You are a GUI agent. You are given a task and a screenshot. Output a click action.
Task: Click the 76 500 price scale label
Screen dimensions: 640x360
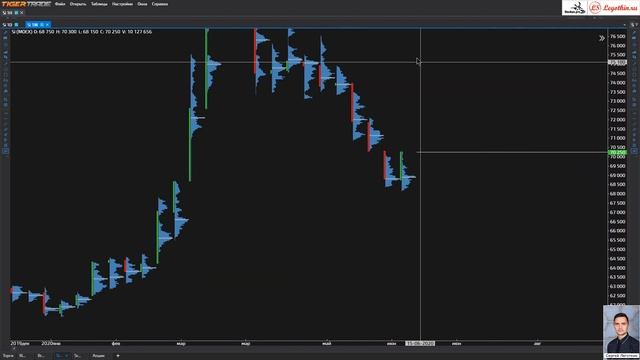618,36
